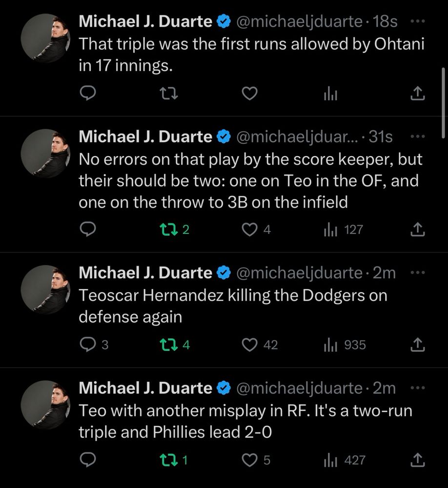Open tweet text about Teo misplay in RF
Image resolution: width=448 pixels, height=488 pixels.
[245, 421]
